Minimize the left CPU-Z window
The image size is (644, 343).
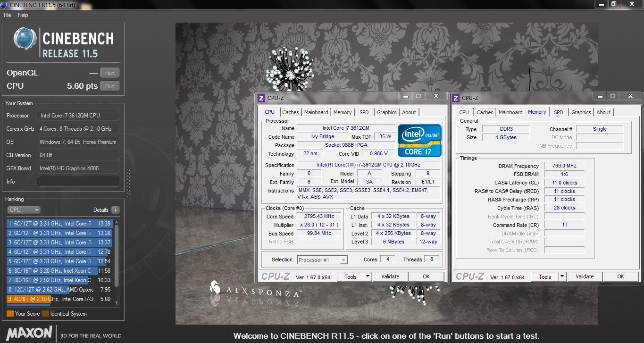click(x=406, y=96)
